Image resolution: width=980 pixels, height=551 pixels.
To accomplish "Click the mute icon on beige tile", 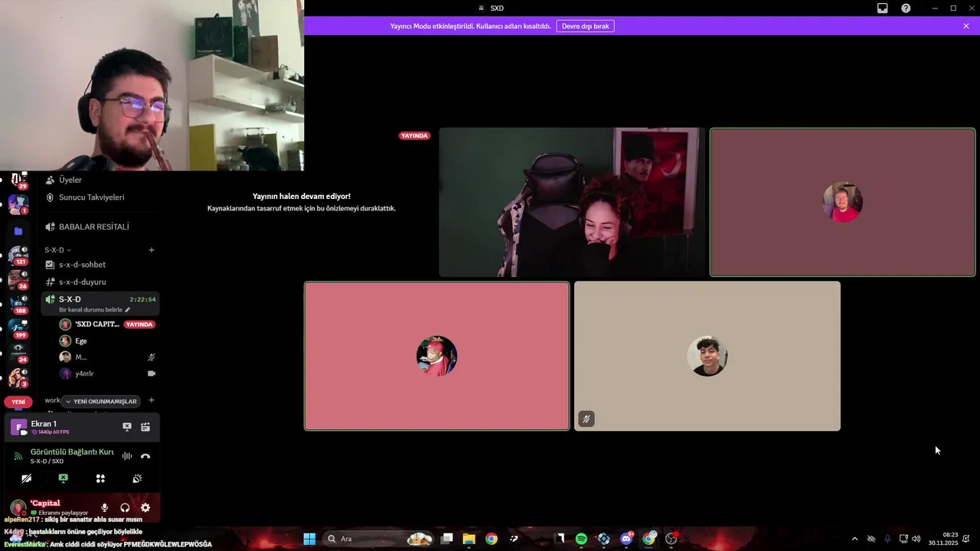I will click(x=586, y=419).
